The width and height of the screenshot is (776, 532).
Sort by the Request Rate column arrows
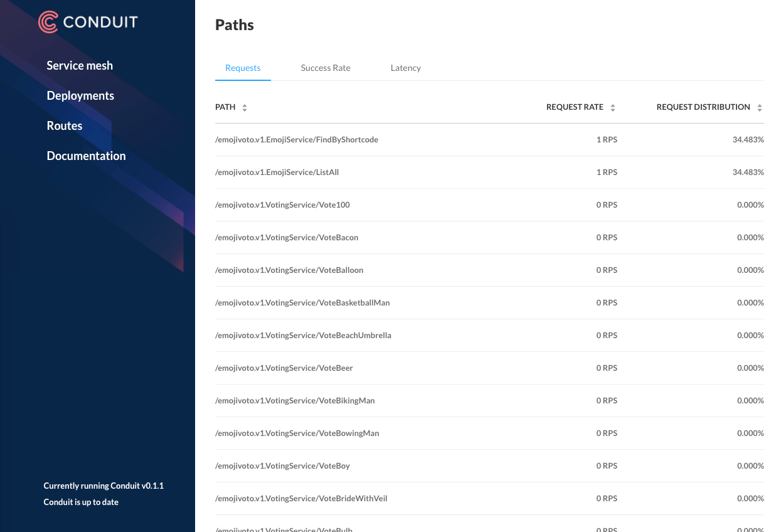pos(613,107)
